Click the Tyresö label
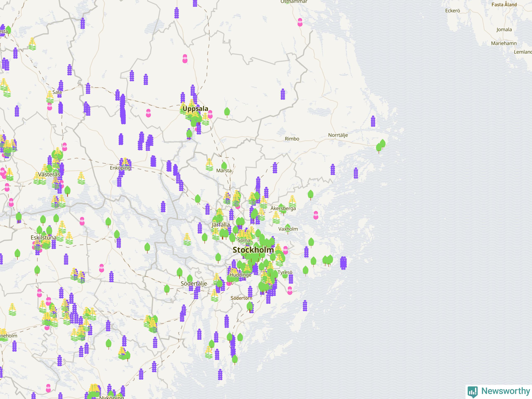532x399 pixels. pyautogui.click(x=285, y=272)
